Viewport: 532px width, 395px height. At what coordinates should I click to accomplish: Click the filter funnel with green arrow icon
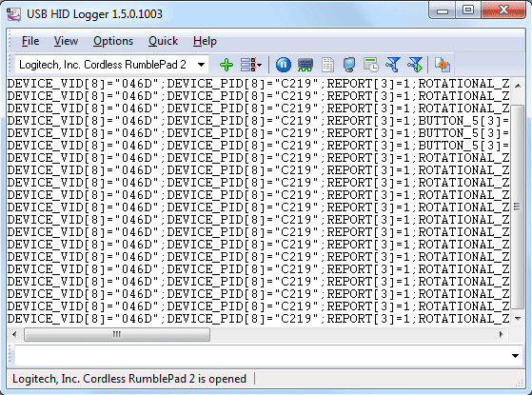(415, 65)
